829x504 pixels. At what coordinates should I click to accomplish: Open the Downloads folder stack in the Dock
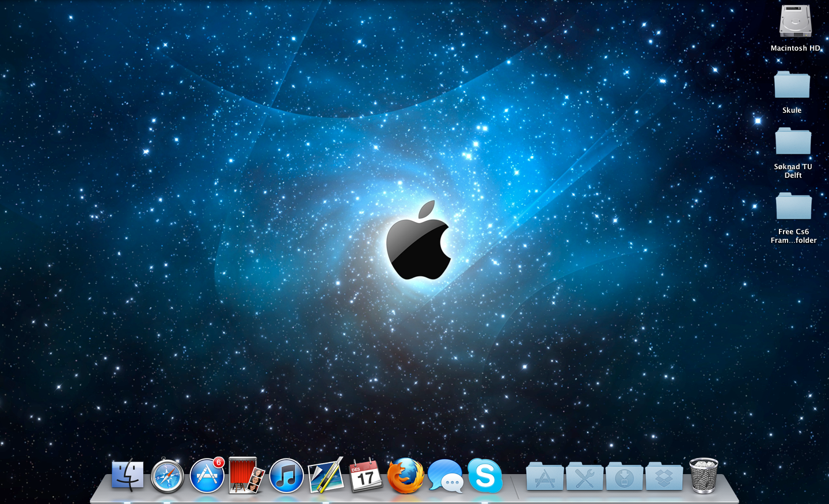point(624,476)
